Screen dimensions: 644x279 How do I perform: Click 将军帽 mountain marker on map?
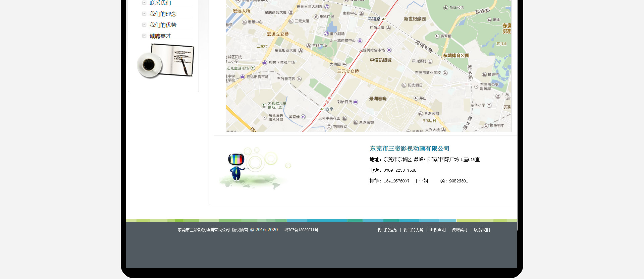437,36
